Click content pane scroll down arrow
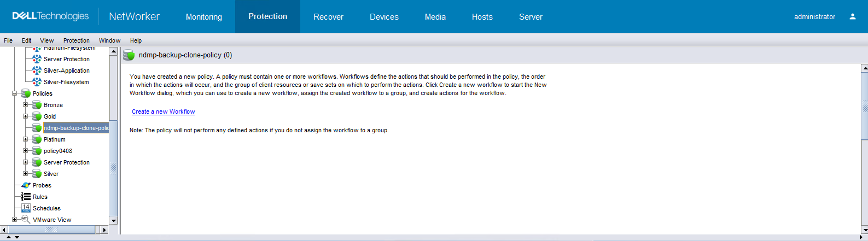Viewport: 868px width, 241px height. (864, 230)
